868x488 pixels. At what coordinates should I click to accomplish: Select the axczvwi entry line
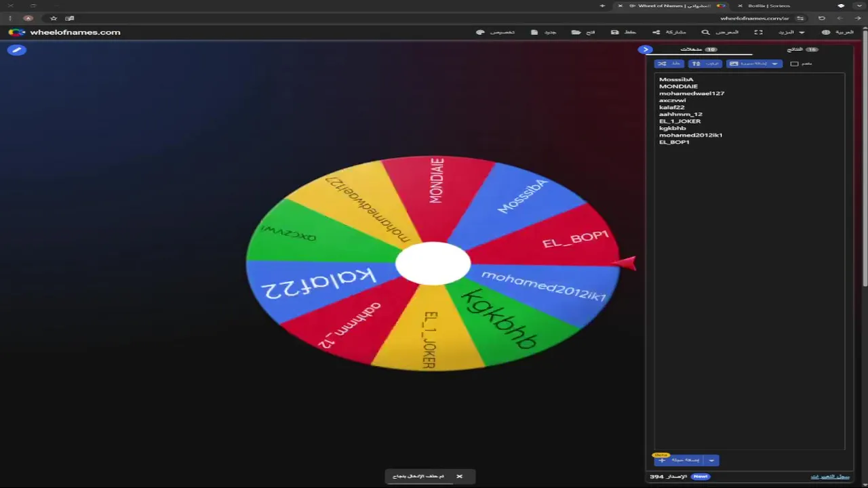pyautogui.click(x=673, y=100)
